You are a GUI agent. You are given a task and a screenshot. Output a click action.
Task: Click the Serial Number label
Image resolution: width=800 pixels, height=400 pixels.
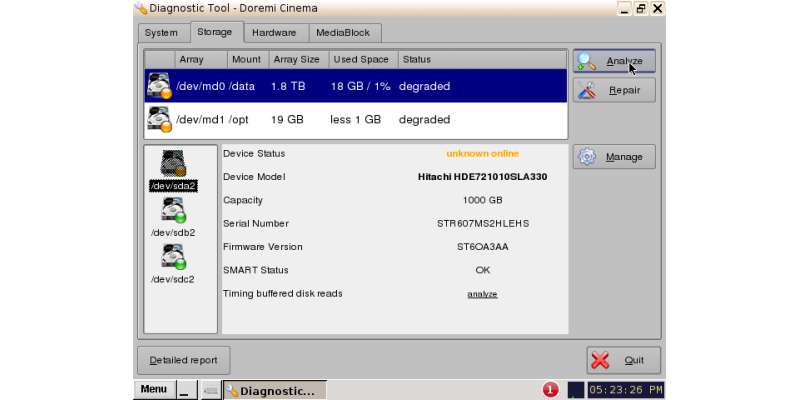coord(256,223)
